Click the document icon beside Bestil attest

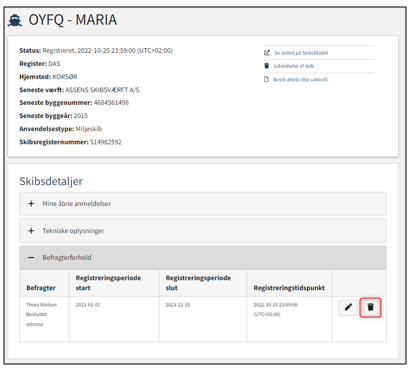[x=266, y=79]
